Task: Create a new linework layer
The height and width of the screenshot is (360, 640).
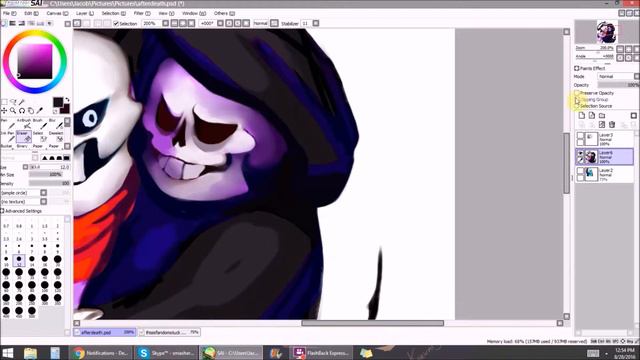Action: (x=592, y=116)
